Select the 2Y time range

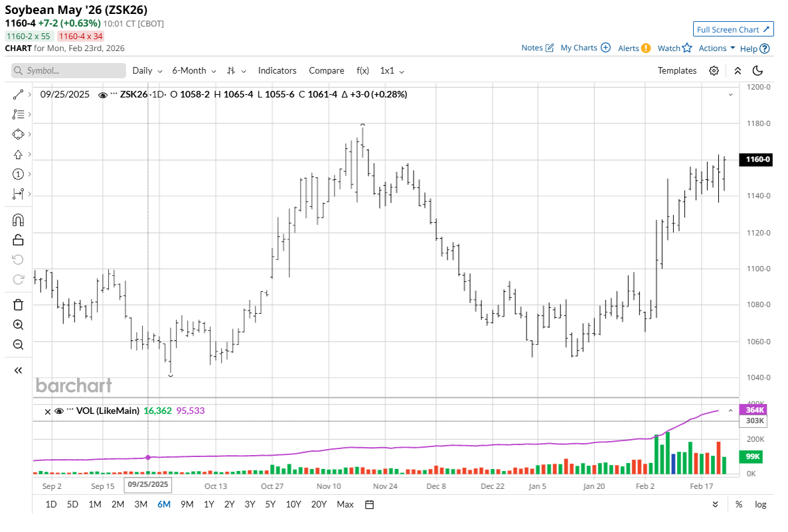pos(230,504)
